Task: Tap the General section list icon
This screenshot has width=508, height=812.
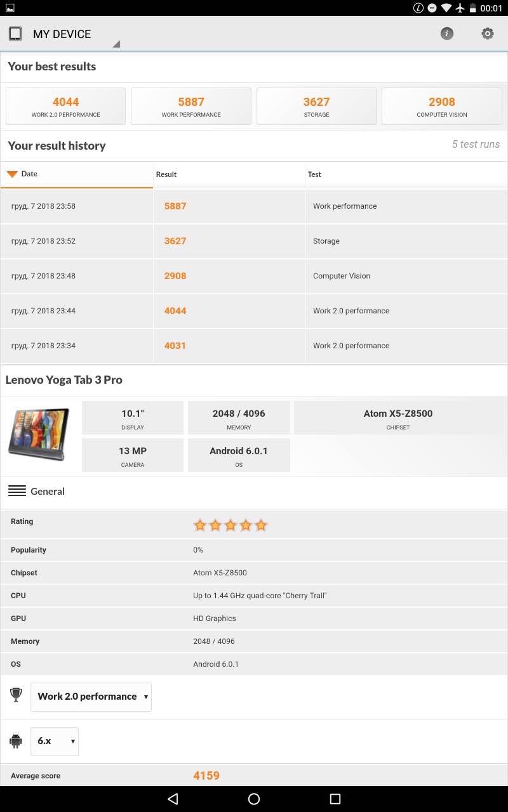Action: (17, 491)
